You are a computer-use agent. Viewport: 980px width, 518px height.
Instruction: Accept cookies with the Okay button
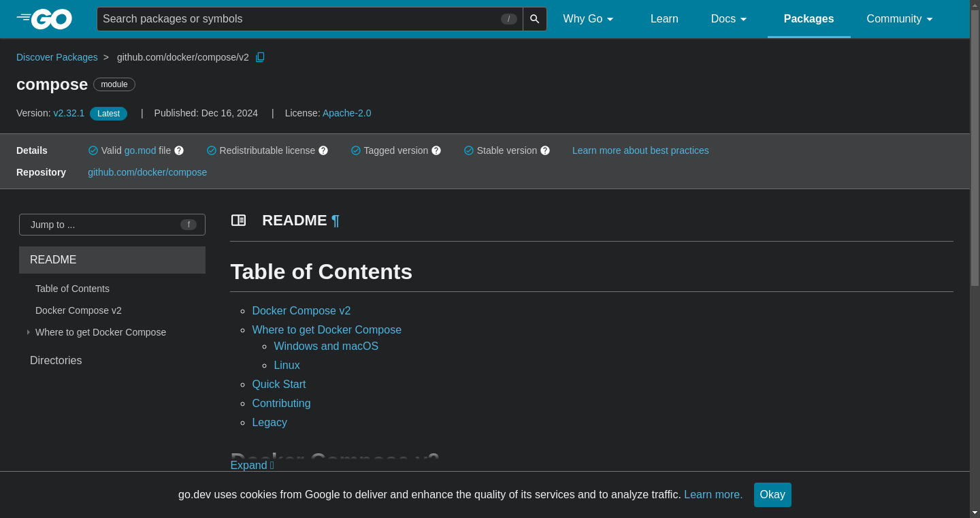coord(772,495)
